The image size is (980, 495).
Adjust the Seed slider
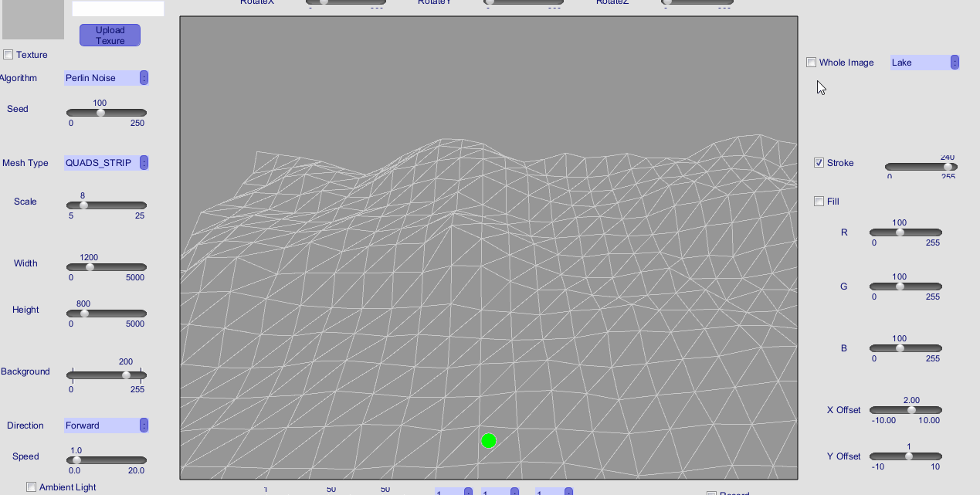[107, 113]
